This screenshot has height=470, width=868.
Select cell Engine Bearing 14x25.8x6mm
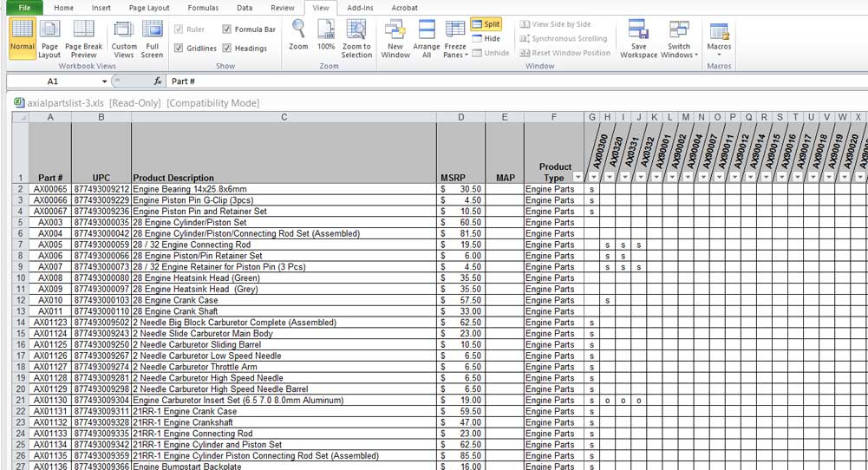(284, 189)
